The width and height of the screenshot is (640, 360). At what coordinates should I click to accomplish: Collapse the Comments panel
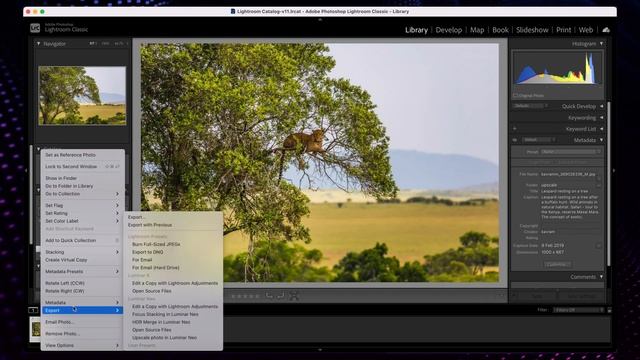602,277
